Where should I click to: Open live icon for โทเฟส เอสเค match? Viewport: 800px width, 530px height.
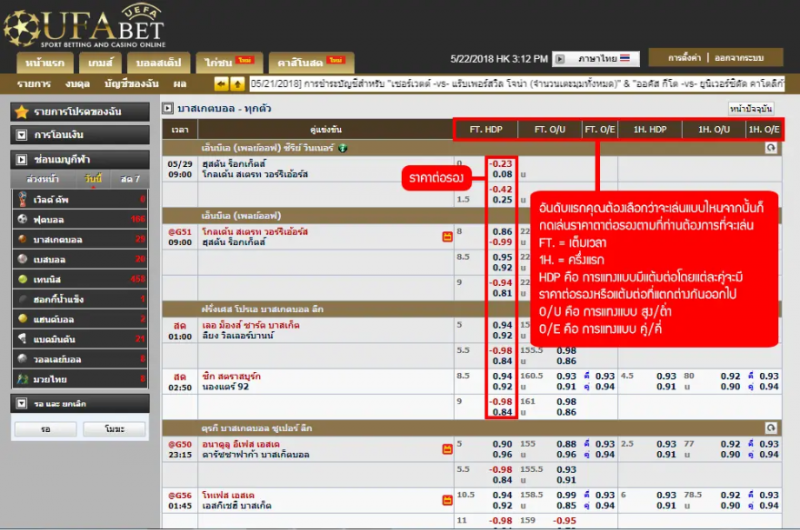447,500
